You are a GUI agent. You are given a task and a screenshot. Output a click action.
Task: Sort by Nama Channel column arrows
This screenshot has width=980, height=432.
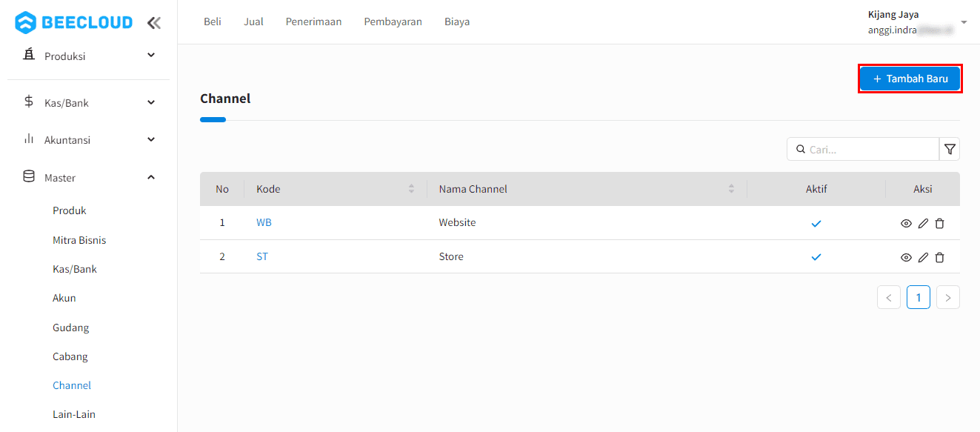tap(731, 190)
